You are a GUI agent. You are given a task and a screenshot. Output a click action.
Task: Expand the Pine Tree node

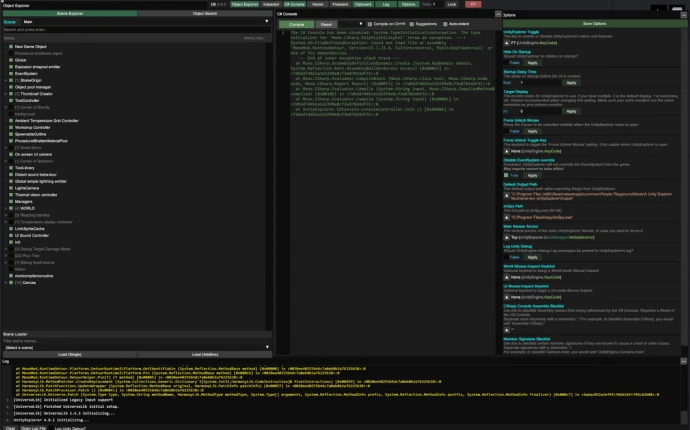(6, 256)
